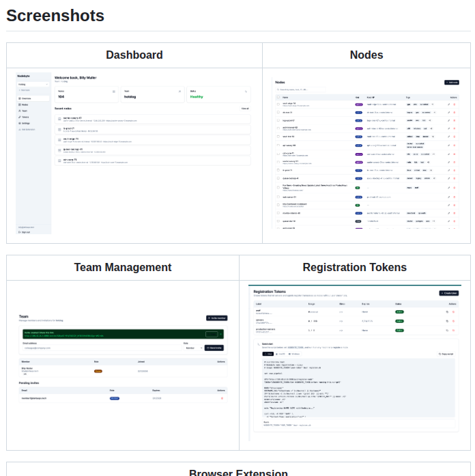
Task: Open the team selector dropdown in Dashboard sidebar
Action: pos(33,85)
